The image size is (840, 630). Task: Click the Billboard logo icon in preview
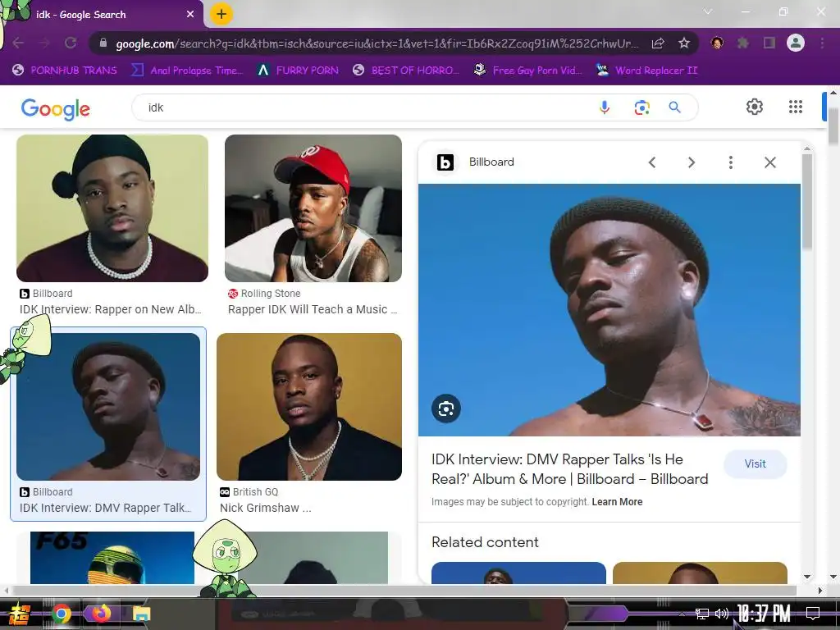click(445, 162)
